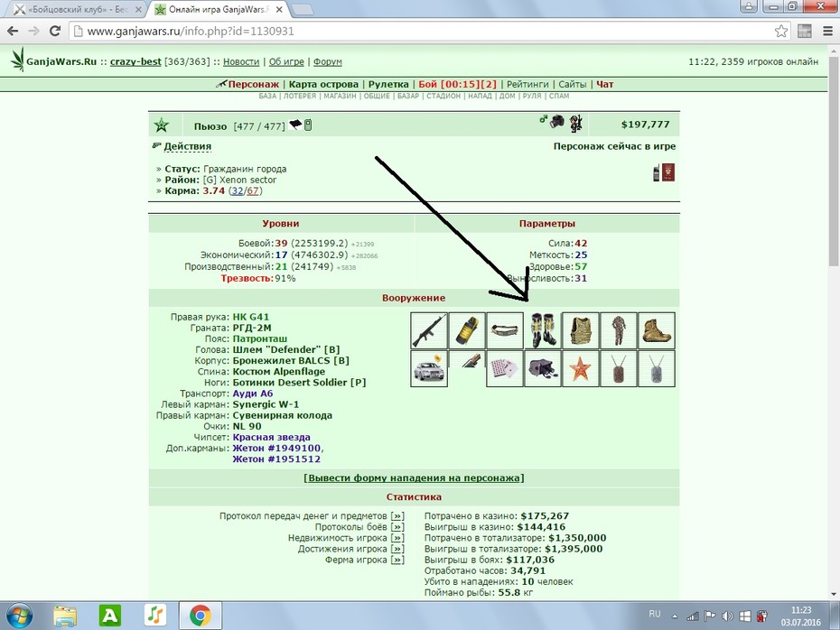Click the volume speaker tray icon

coord(727,616)
